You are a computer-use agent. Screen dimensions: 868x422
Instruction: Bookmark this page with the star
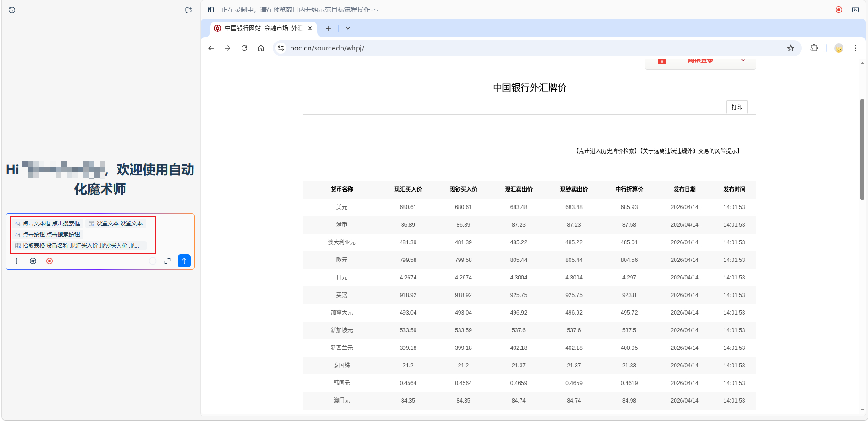click(791, 48)
